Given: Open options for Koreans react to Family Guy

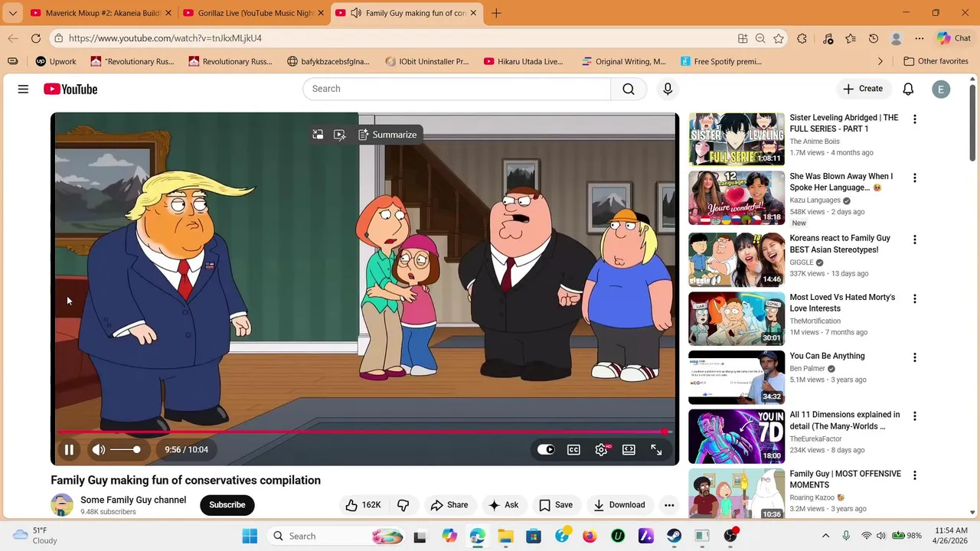Looking at the screenshot, I should [914, 240].
